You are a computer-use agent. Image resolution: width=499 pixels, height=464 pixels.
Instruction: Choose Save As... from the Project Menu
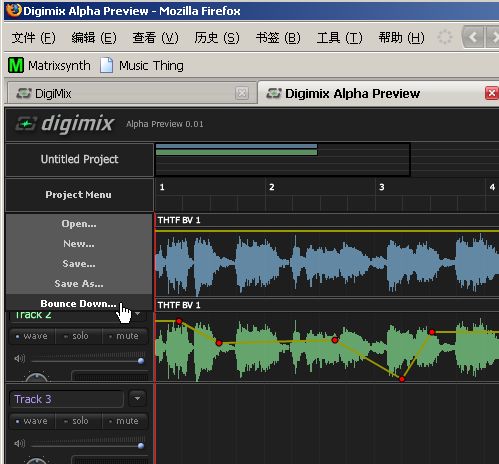(x=79, y=284)
